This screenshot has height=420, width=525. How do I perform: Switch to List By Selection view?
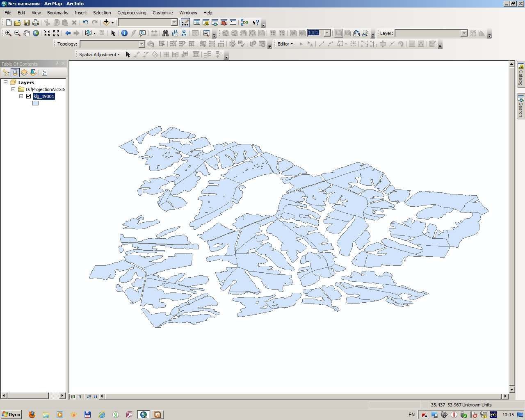point(33,73)
